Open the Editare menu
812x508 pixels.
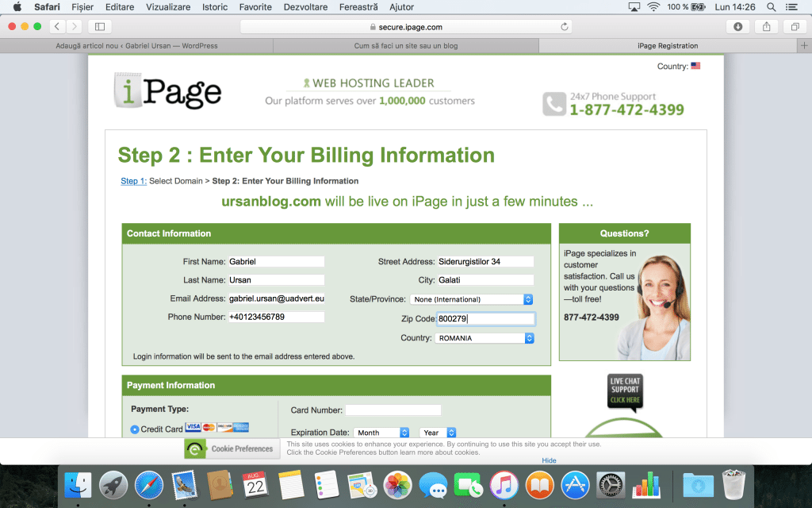(x=120, y=6)
